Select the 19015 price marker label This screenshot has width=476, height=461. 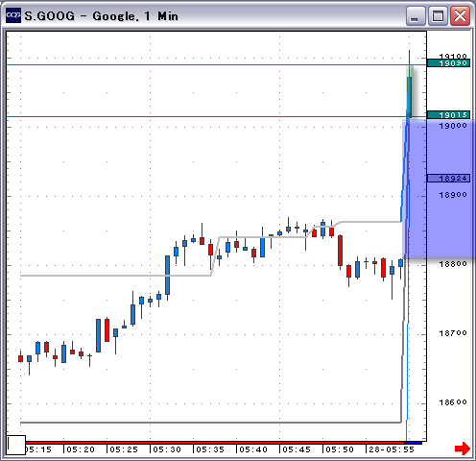coord(448,114)
